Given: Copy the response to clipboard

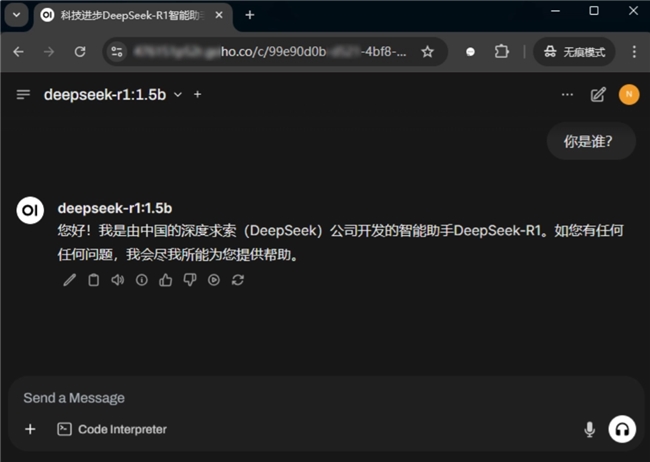Looking at the screenshot, I should [x=94, y=280].
